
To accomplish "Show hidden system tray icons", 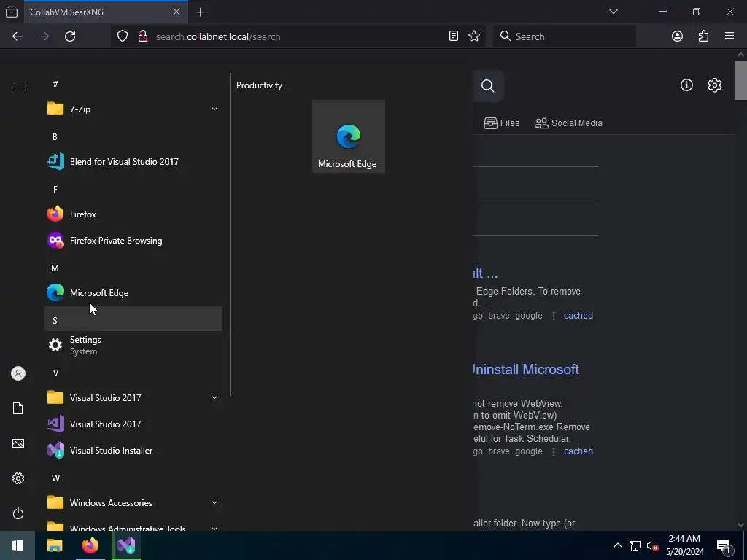I will 617,545.
